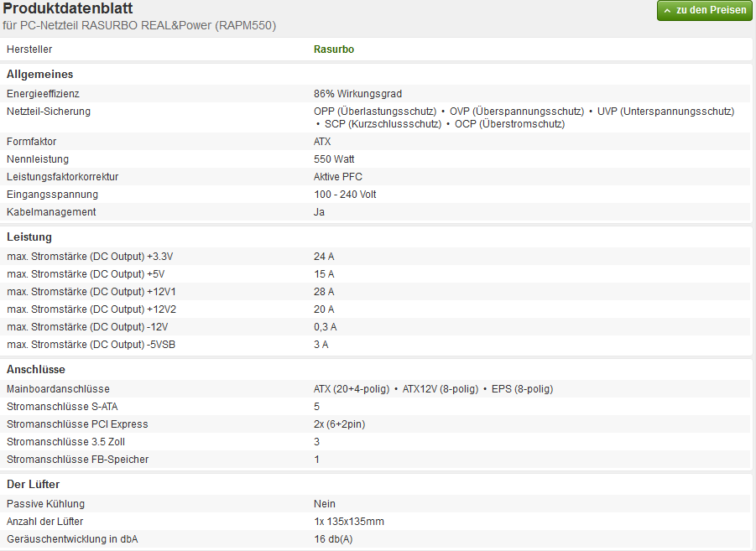Click the '550 Watt' Nennleistung value
Image resolution: width=756 pixels, height=551 pixels.
point(334,159)
